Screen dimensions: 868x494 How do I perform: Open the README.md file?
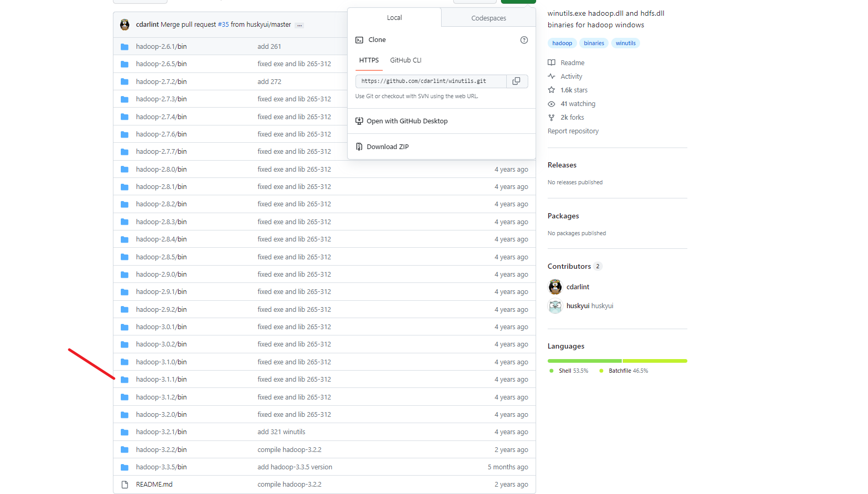[154, 485]
